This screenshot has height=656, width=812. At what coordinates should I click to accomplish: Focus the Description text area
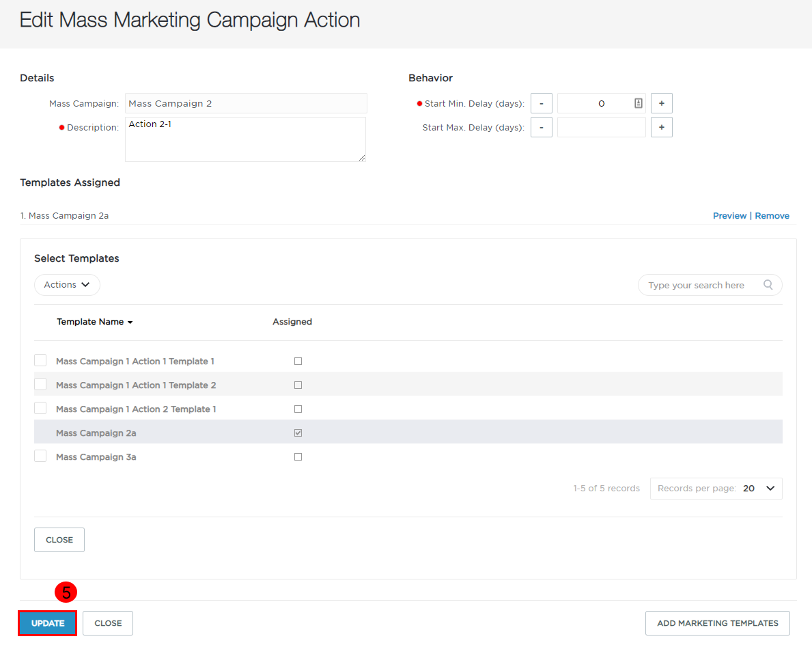(245, 139)
